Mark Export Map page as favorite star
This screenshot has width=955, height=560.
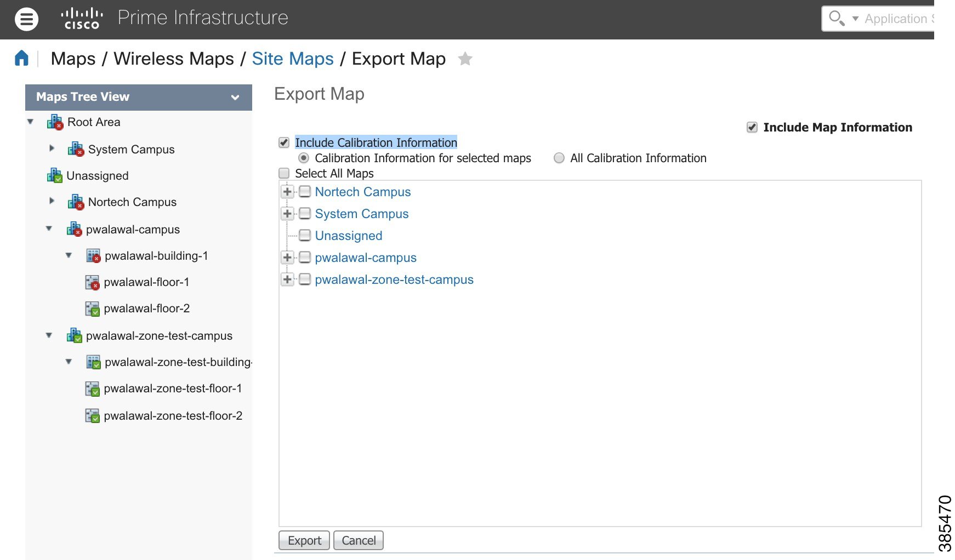[465, 59]
